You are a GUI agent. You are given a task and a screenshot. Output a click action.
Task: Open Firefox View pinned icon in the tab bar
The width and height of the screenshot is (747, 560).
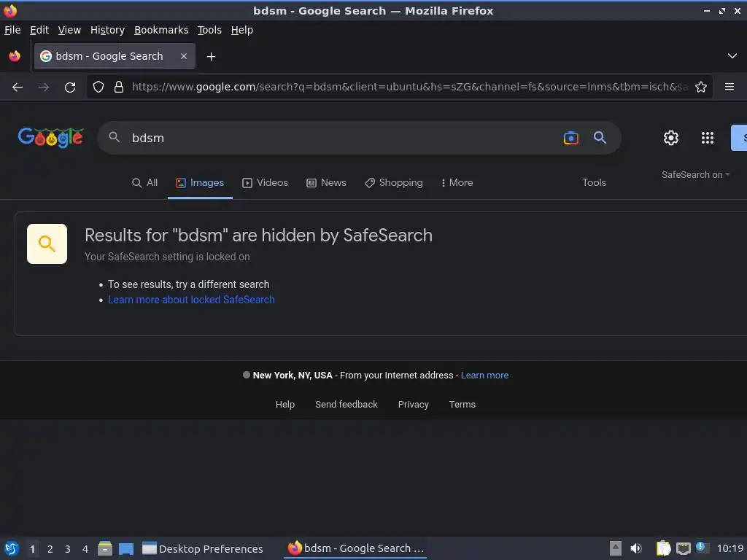(15, 56)
